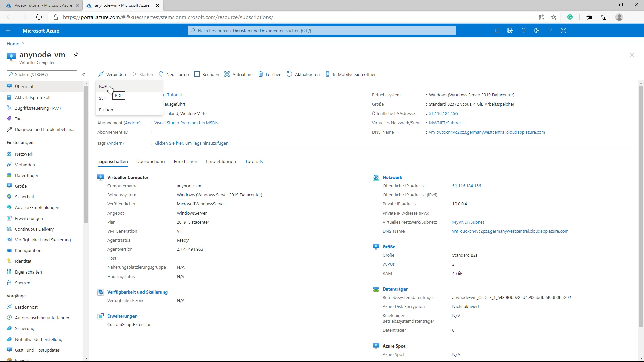Open Größe in the sidebar
This screenshot has width=644, height=362.
[x=42, y=186]
